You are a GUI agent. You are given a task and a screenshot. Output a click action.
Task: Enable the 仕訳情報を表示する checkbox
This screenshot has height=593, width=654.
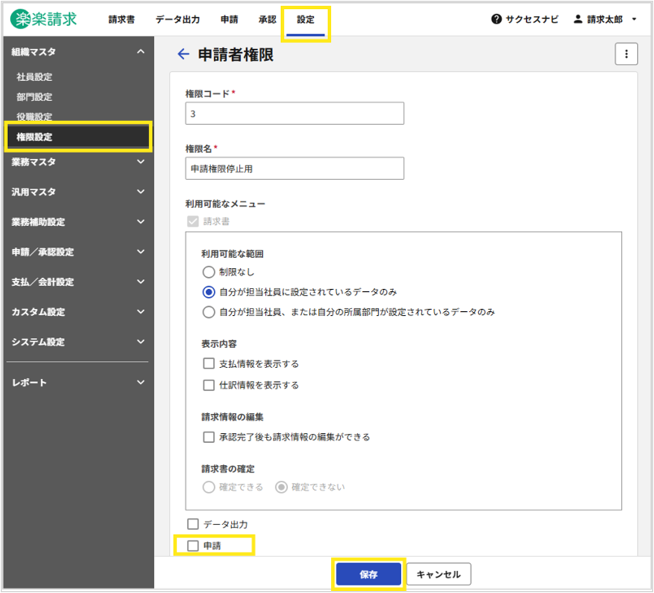(x=209, y=385)
